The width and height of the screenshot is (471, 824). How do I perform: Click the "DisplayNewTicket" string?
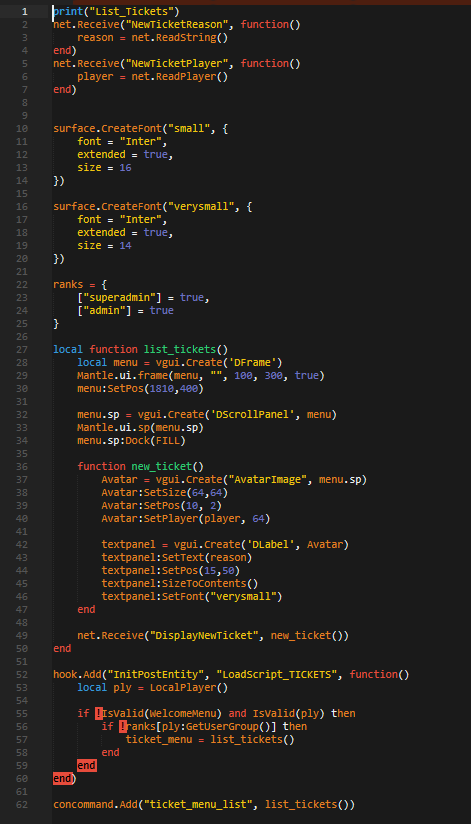point(207,635)
